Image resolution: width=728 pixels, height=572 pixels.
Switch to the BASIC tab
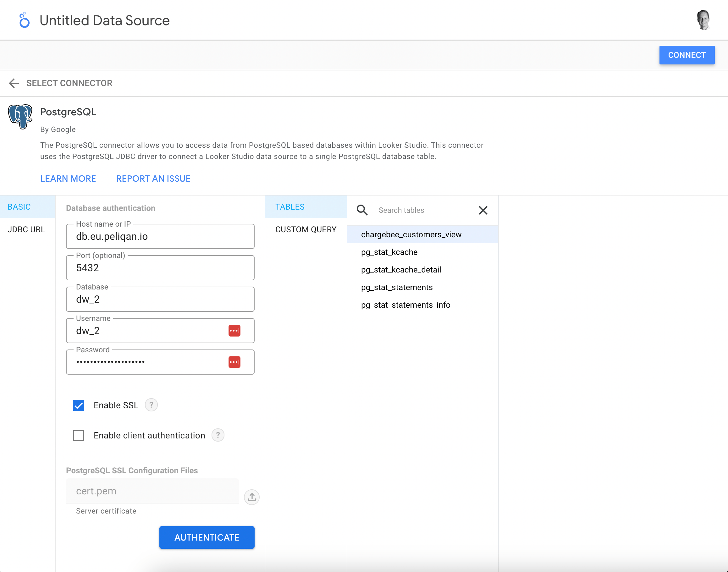(27, 206)
